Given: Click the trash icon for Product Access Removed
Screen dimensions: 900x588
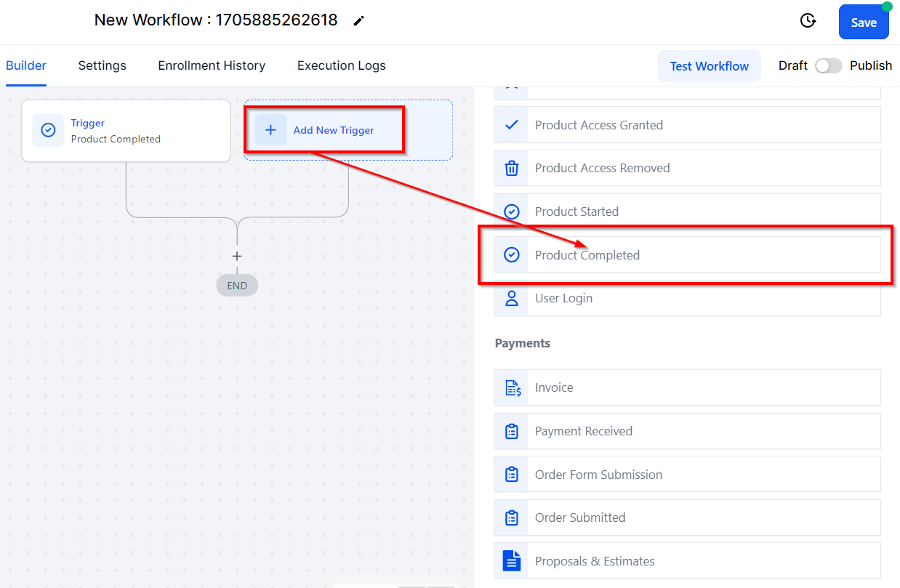Looking at the screenshot, I should click(512, 168).
